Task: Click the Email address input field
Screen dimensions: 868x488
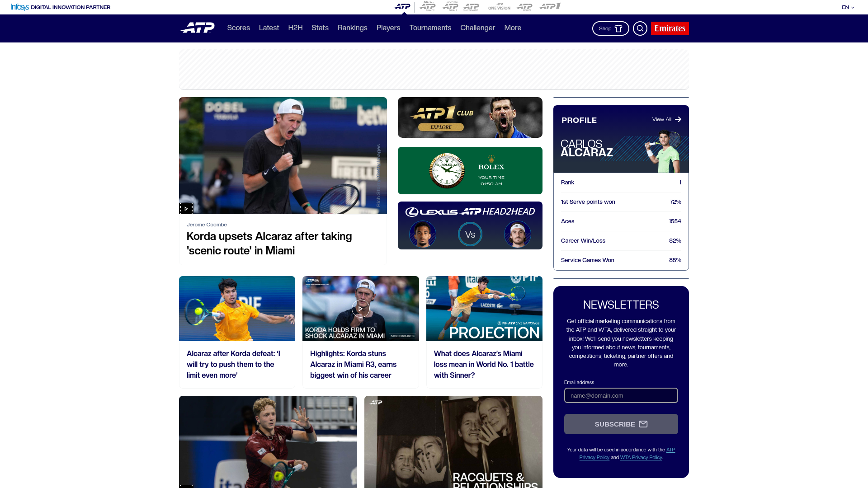Action: click(x=621, y=395)
